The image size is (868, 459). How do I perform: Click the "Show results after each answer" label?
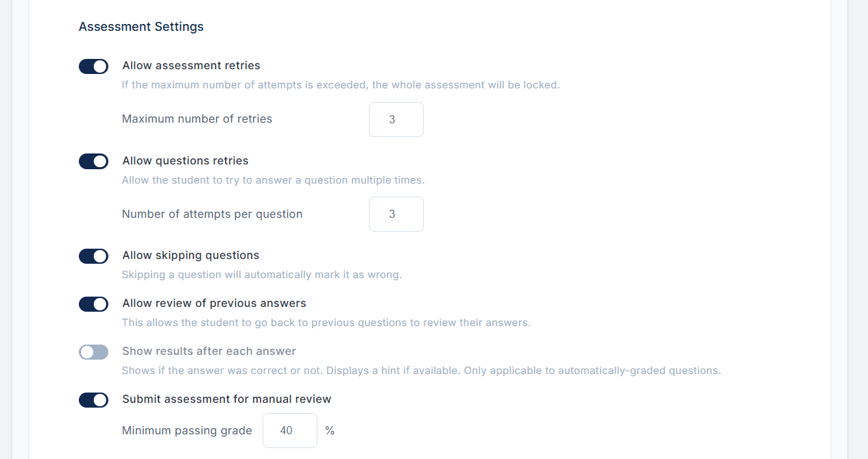click(209, 351)
